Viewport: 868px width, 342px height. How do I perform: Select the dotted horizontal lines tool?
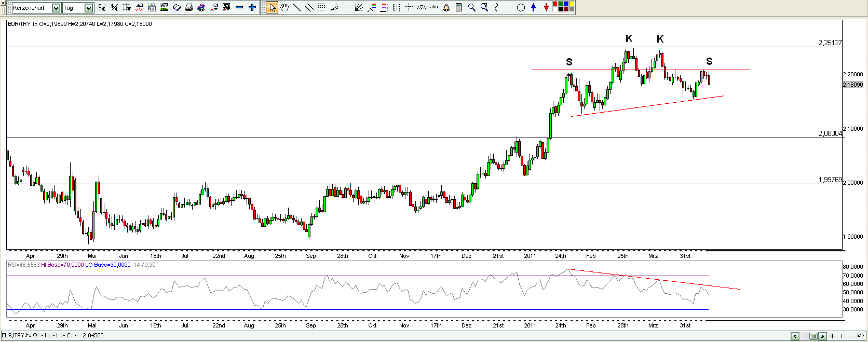point(321,7)
